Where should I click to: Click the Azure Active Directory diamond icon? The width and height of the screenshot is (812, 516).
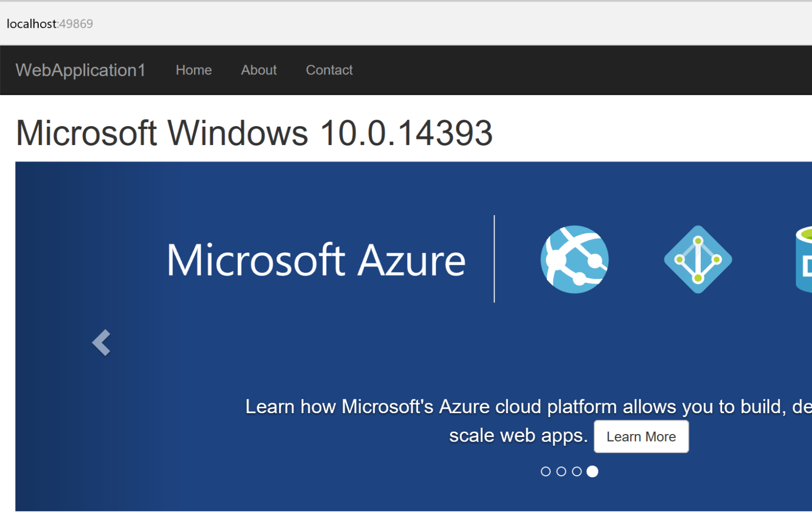pyautogui.click(x=698, y=259)
